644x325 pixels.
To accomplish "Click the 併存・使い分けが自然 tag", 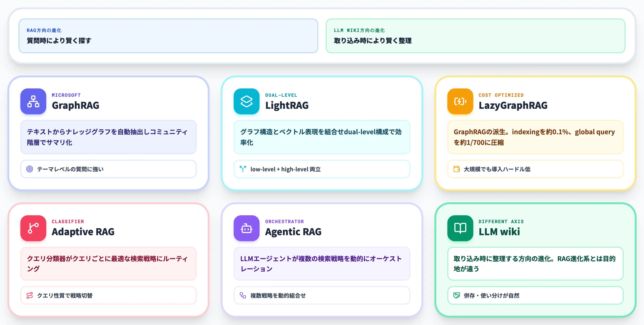I will [535, 295].
